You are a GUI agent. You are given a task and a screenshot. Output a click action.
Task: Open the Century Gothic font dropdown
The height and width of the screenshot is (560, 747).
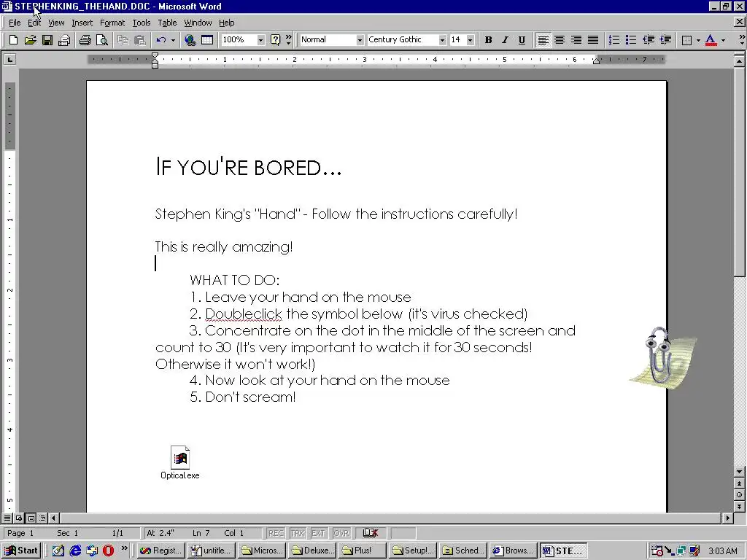[442, 40]
